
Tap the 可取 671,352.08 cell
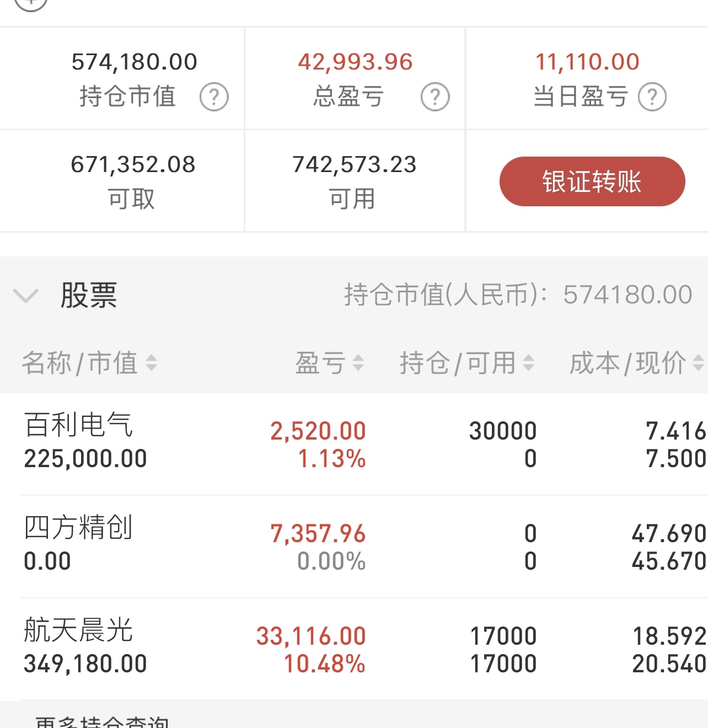pos(122,181)
